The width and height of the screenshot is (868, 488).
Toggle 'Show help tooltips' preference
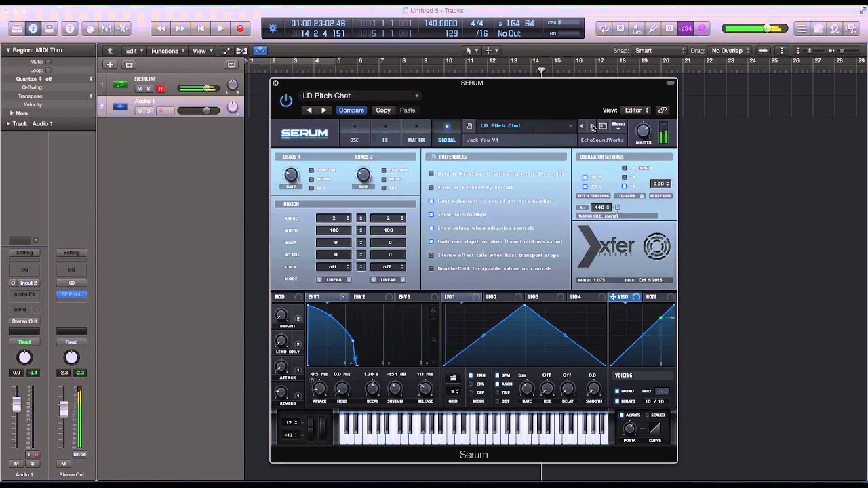coord(431,214)
